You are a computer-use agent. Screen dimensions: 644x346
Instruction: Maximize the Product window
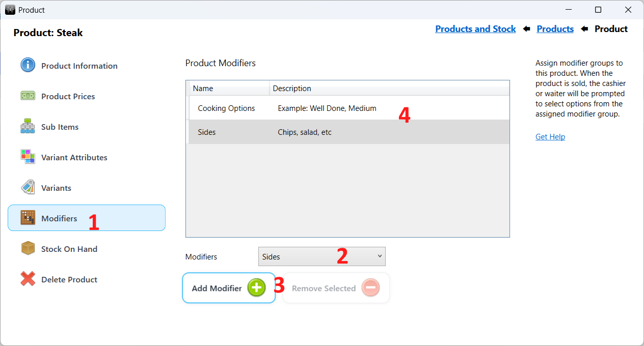[x=598, y=10]
